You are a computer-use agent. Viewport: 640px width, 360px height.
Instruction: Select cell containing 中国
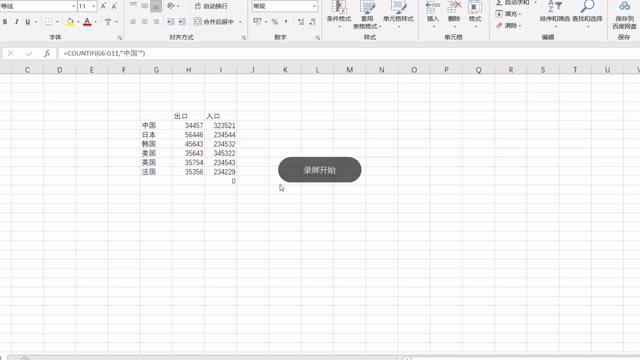pos(156,125)
